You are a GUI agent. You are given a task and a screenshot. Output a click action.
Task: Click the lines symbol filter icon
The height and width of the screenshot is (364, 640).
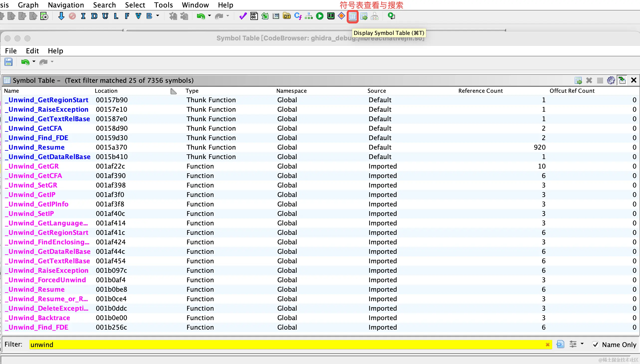pyautogui.click(x=600, y=80)
